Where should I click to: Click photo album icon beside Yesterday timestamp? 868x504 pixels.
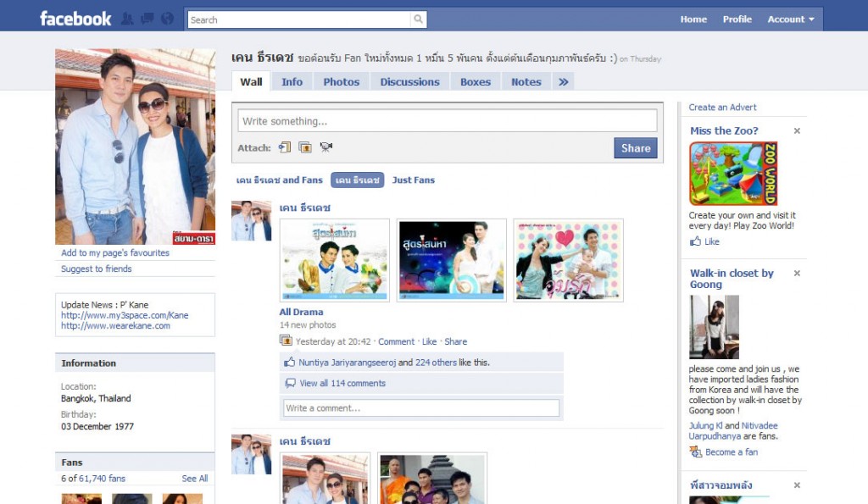pos(286,341)
